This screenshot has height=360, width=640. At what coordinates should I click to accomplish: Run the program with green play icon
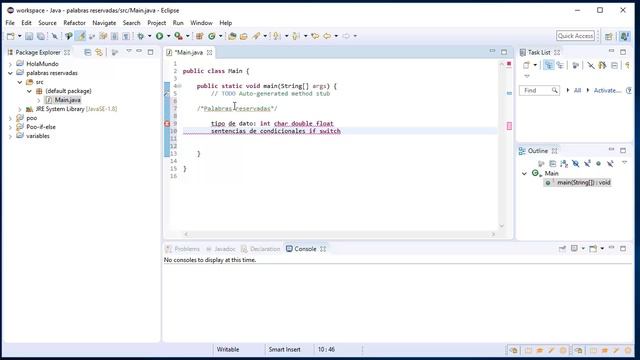pos(160,36)
